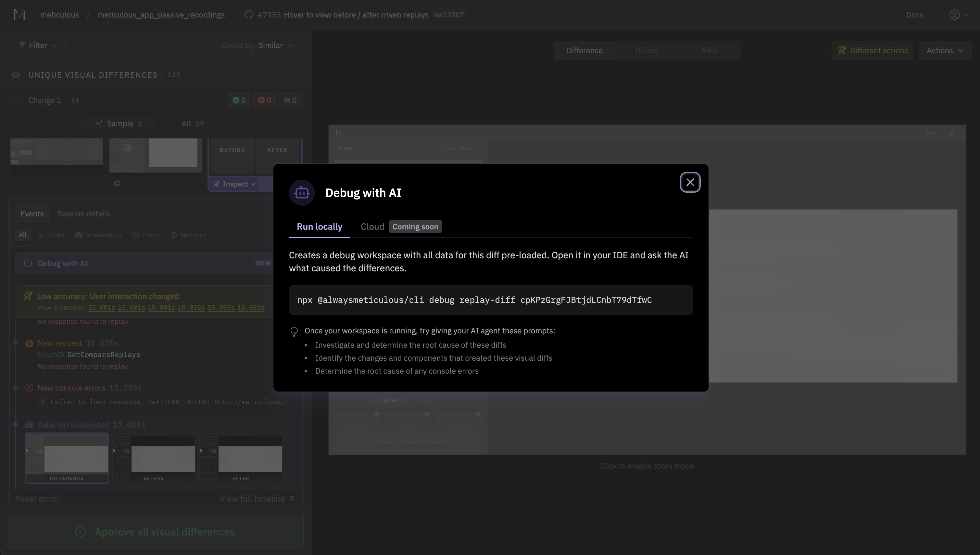The height and width of the screenshot is (555, 980).
Task: Switch to the Sample 3 tab
Action: tap(119, 123)
